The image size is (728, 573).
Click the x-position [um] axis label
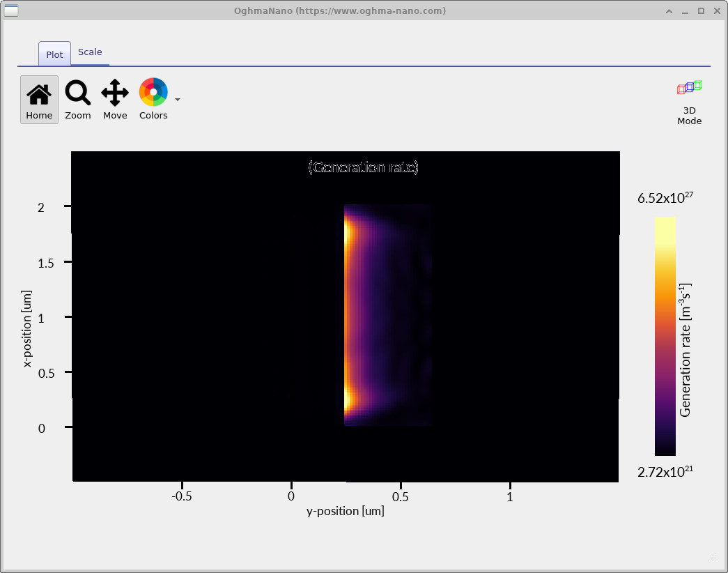point(27,328)
